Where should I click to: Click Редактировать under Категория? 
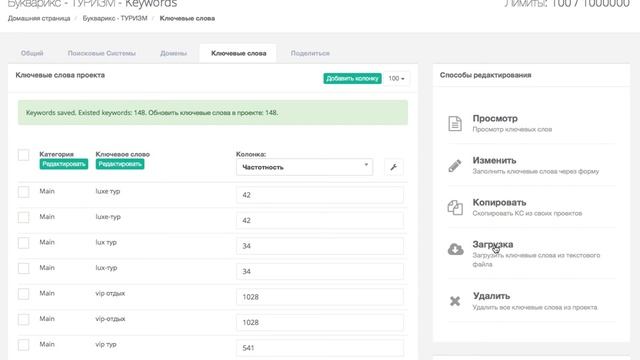pyautogui.click(x=64, y=164)
